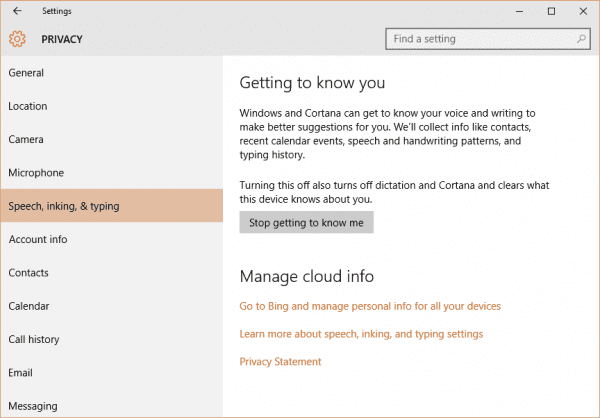
Task: Open the Contacts privacy section
Action: click(112, 273)
